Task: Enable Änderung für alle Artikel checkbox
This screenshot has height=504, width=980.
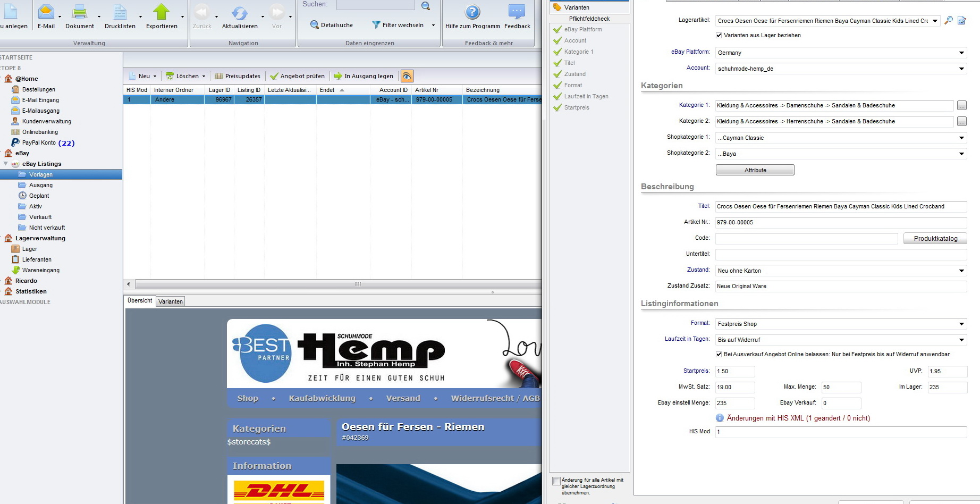Action: tap(556, 481)
